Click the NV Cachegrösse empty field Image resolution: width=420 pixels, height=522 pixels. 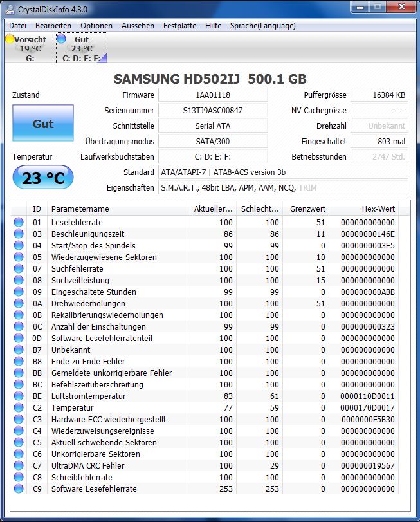tap(379, 110)
